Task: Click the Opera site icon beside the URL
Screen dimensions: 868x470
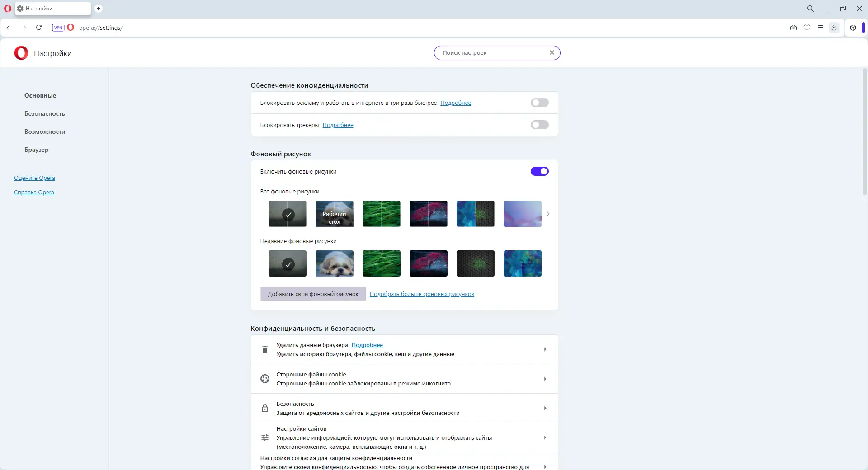Action: [x=71, y=28]
